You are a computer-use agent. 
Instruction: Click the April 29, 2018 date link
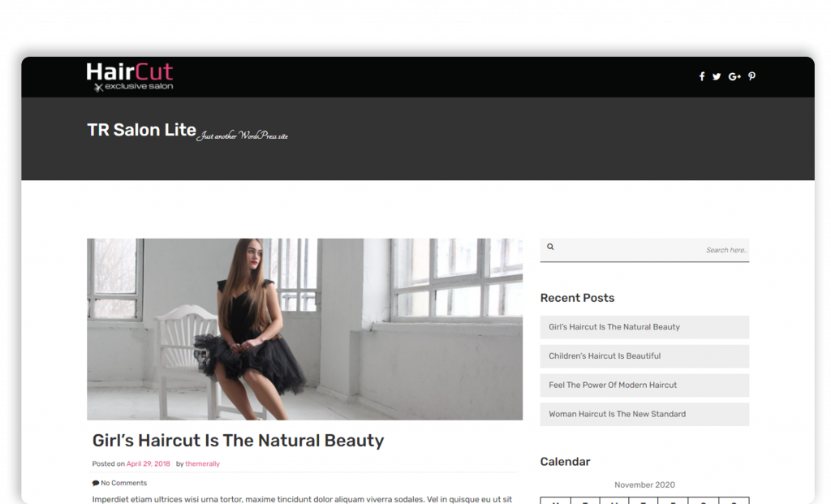[148, 463]
